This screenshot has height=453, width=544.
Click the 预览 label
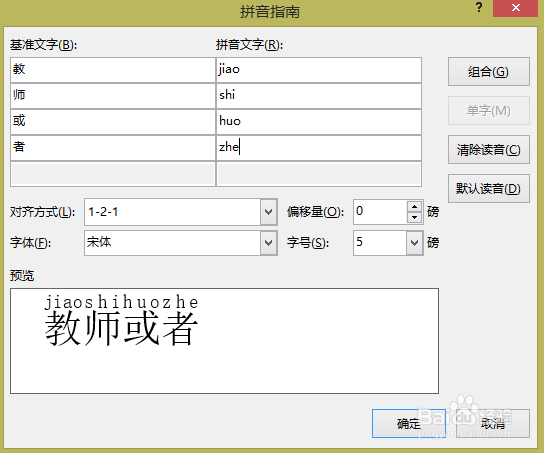point(22,276)
